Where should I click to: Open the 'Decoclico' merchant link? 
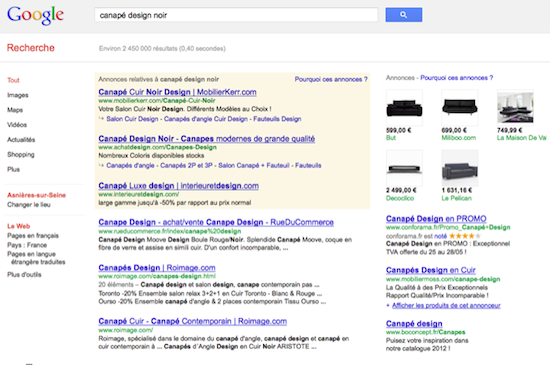(x=400, y=198)
